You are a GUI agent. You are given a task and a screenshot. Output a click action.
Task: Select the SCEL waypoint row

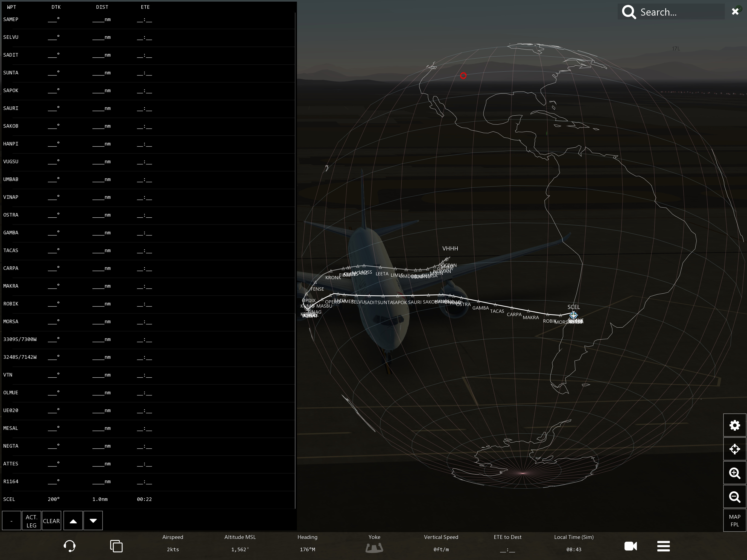78,499
